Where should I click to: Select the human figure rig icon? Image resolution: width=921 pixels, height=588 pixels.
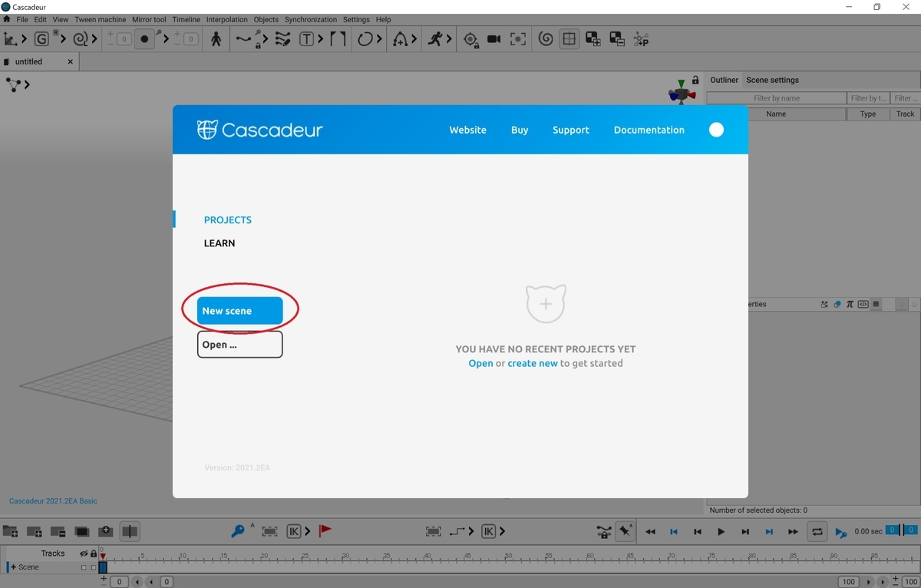pyautogui.click(x=216, y=38)
